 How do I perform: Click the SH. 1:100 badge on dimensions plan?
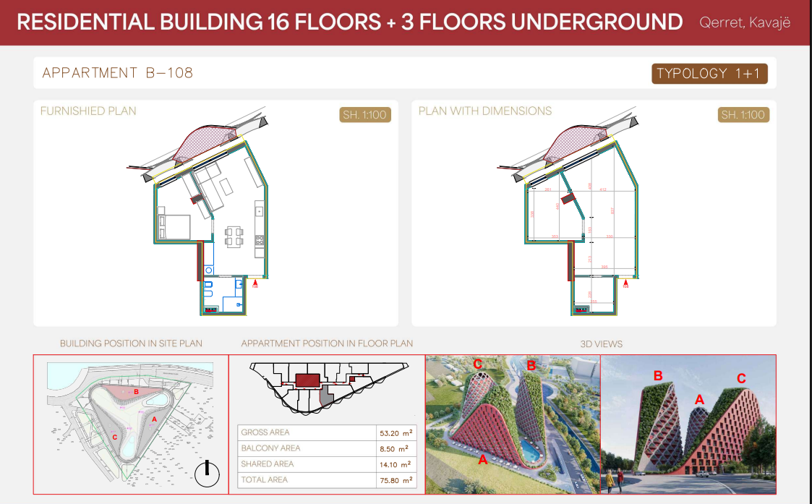coord(743,115)
